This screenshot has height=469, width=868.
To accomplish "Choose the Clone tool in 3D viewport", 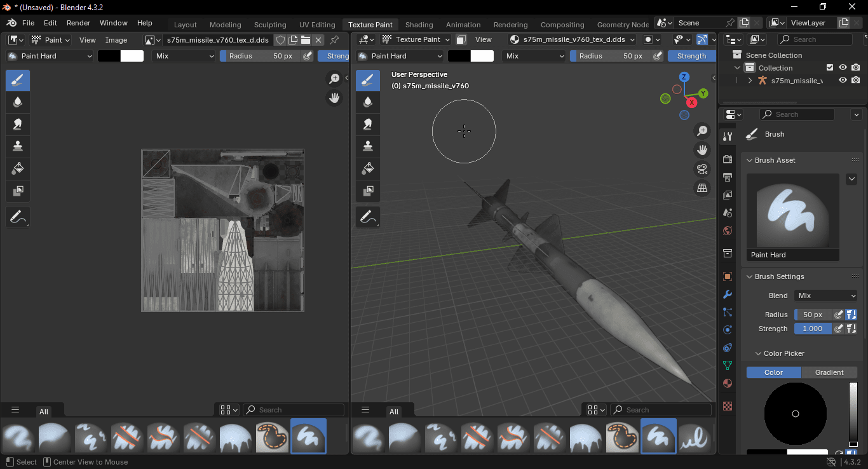I will pyautogui.click(x=368, y=146).
